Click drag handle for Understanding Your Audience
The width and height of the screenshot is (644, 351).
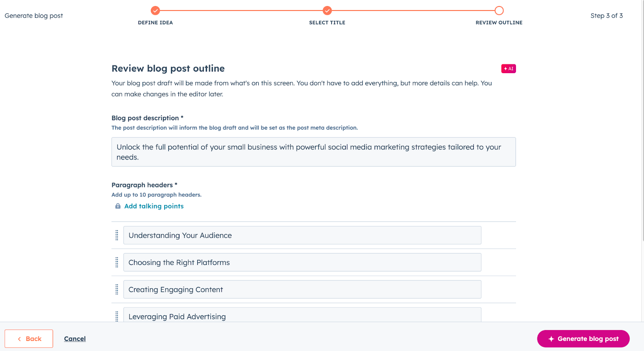(117, 235)
